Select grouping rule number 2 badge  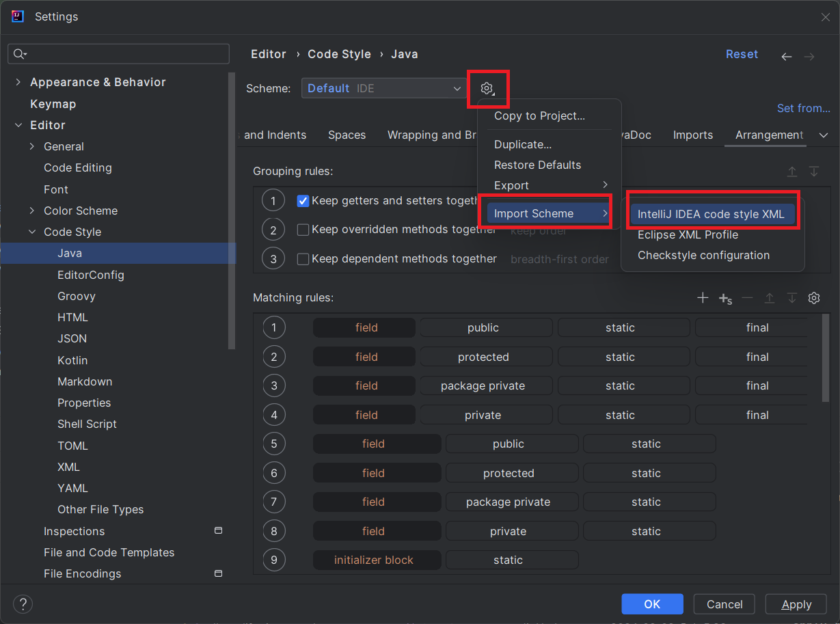(273, 230)
